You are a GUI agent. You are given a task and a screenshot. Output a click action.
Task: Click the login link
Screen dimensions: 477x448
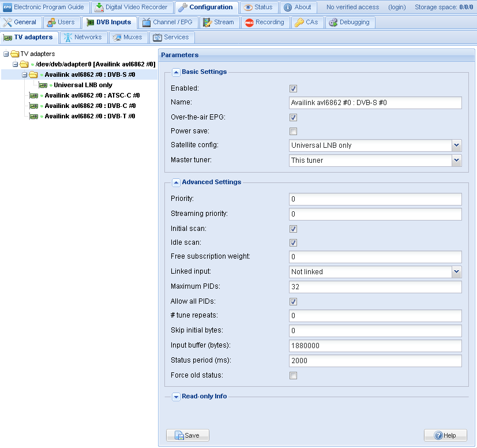point(397,8)
